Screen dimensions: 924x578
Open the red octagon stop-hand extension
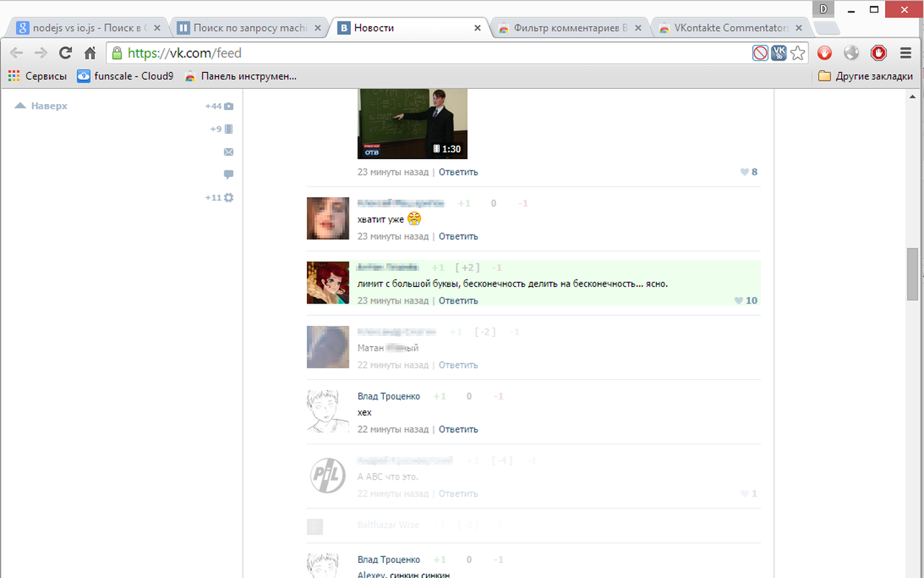879,53
